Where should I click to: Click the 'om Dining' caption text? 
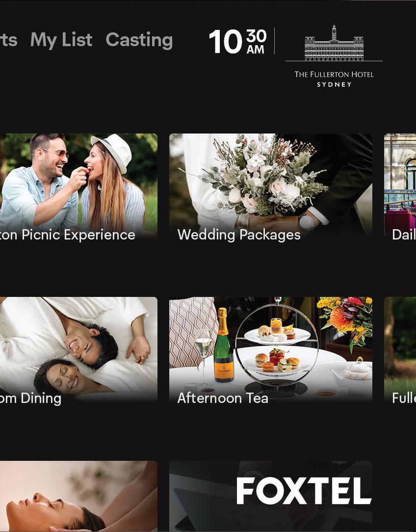(x=30, y=398)
